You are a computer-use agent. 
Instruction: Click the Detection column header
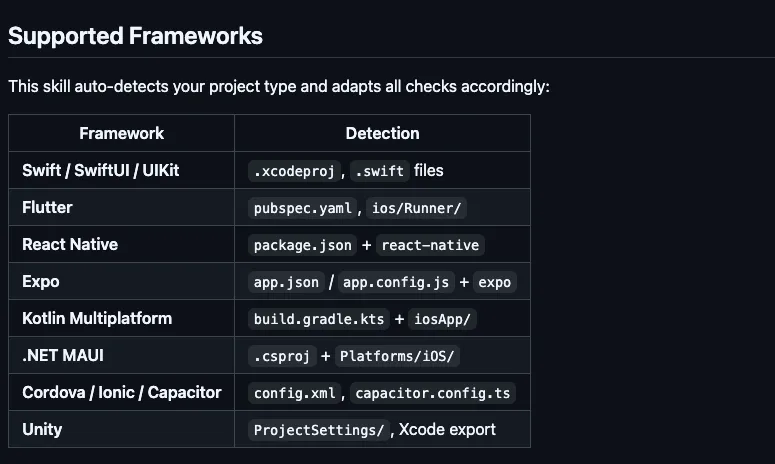point(382,133)
